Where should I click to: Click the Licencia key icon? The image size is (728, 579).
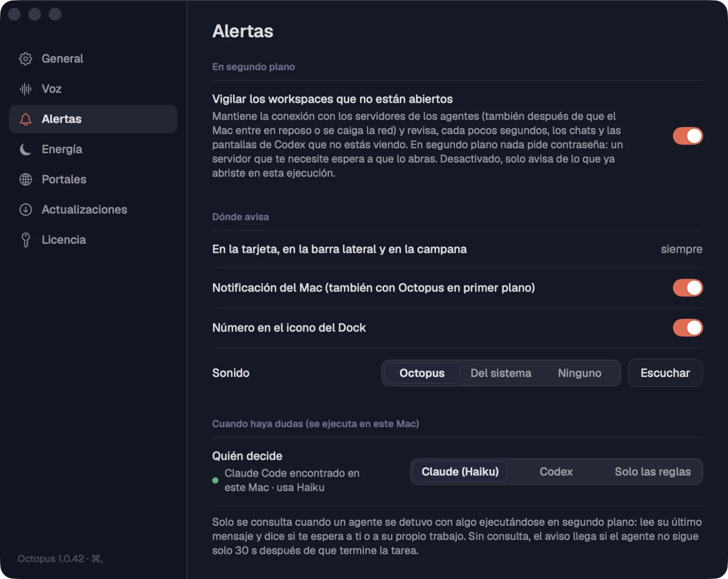(x=25, y=240)
